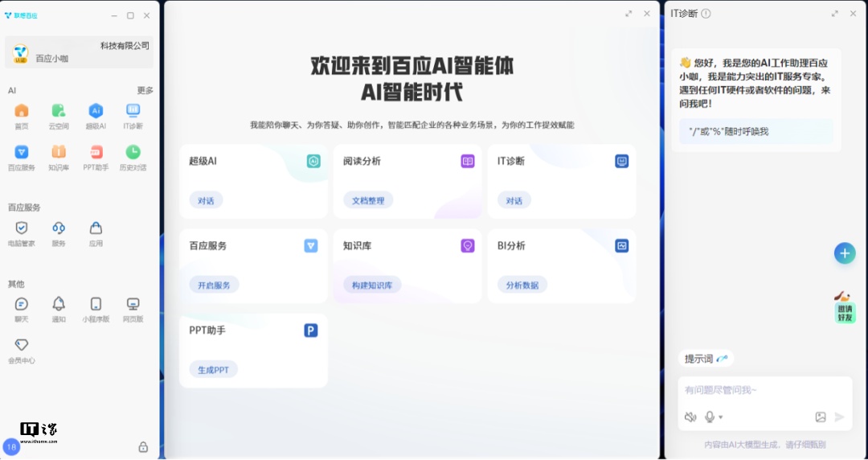Click the 提示词 prompt button
The image size is (868, 460).
706,359
